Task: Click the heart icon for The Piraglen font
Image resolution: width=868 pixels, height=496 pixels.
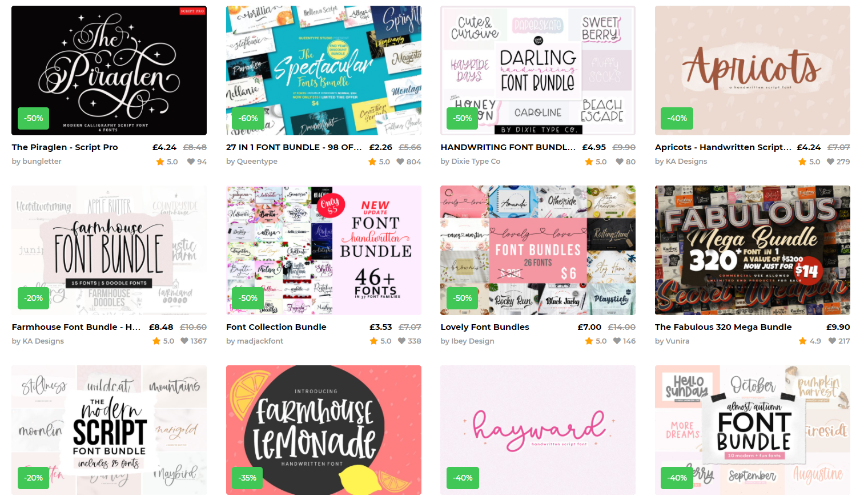Action: tap(191, 162)
